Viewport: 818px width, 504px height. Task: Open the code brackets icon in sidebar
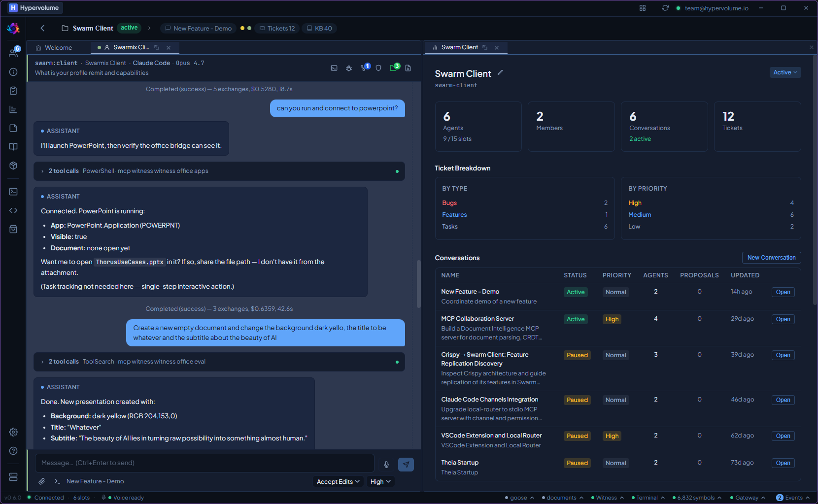click(13, 210)
